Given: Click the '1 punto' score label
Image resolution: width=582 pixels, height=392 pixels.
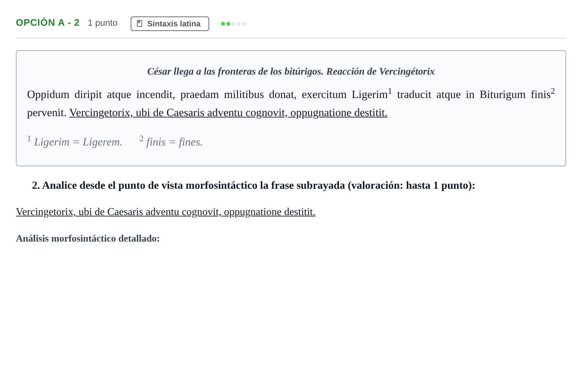Looking at the screenshot, I should click(103, 23).
